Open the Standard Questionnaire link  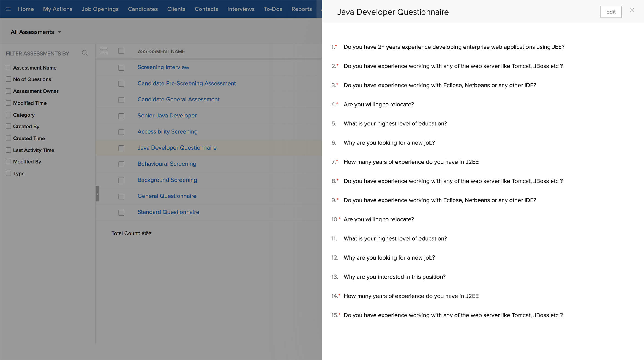click(168, 212)
